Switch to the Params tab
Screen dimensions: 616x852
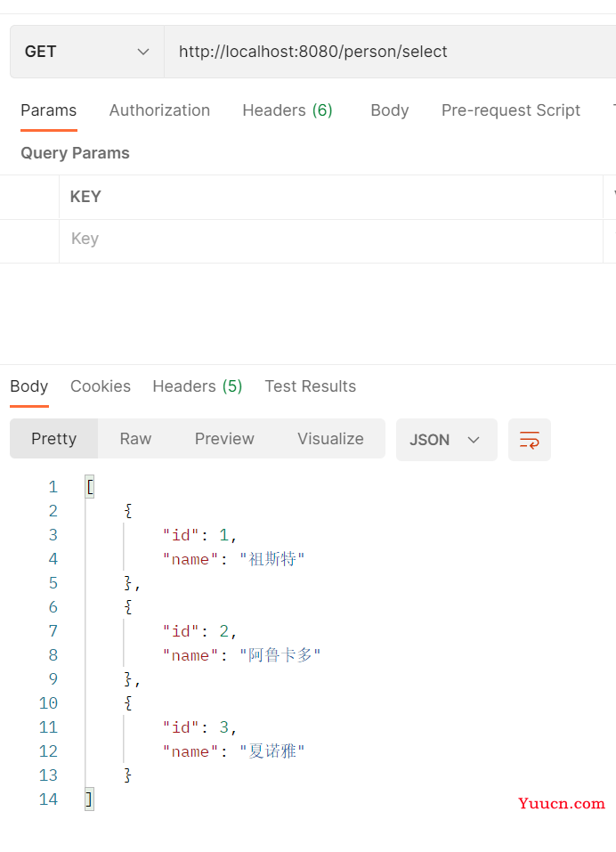[x=48, y=110]
